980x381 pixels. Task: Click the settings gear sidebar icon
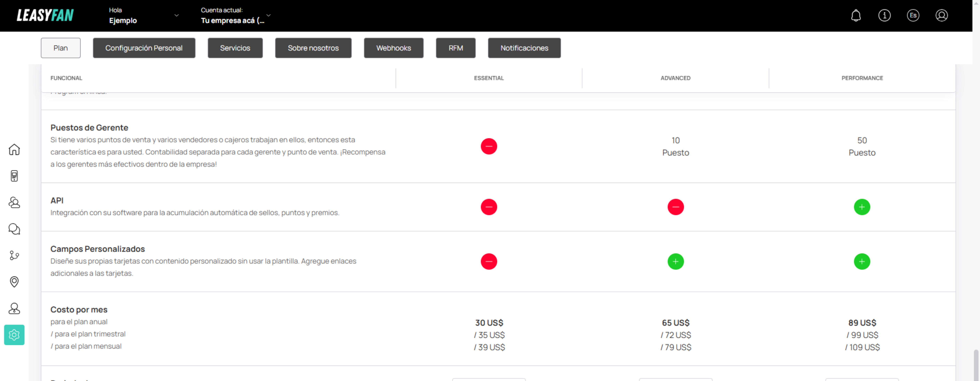[14, 335]
